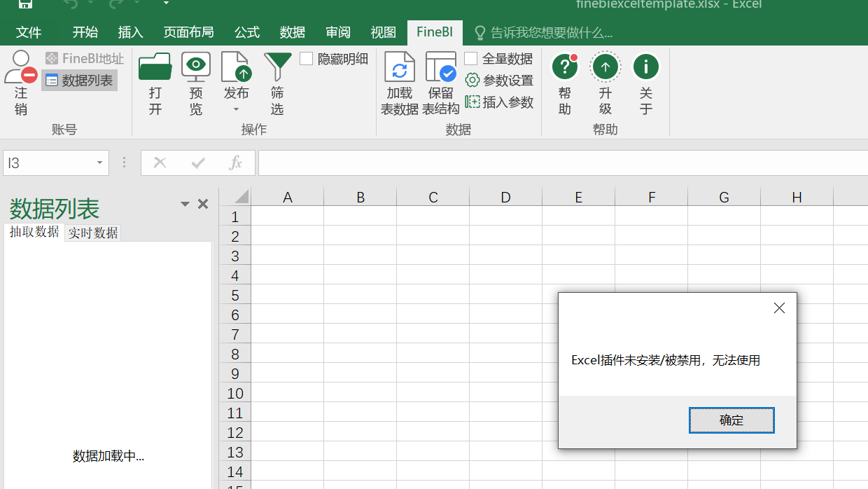Open the 数据列表 pane options dropdown arrow
Screen dimensions: 868x489
185,204
